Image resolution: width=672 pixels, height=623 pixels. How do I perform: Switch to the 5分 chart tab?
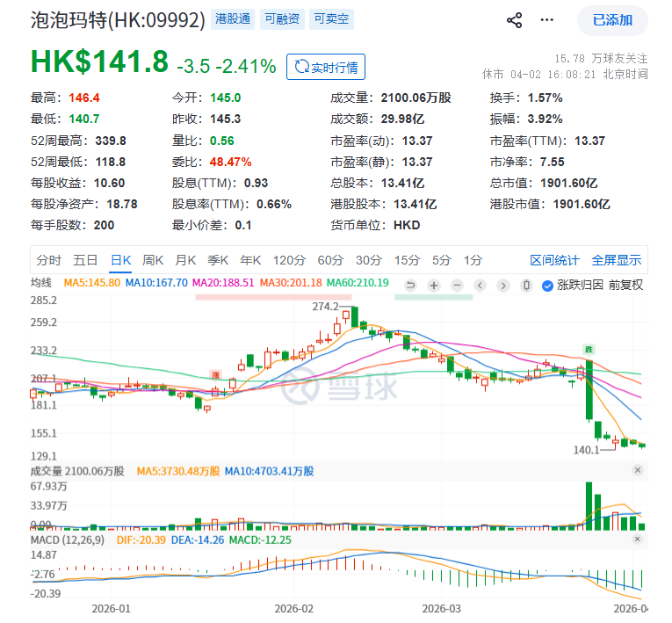[442, 260]
